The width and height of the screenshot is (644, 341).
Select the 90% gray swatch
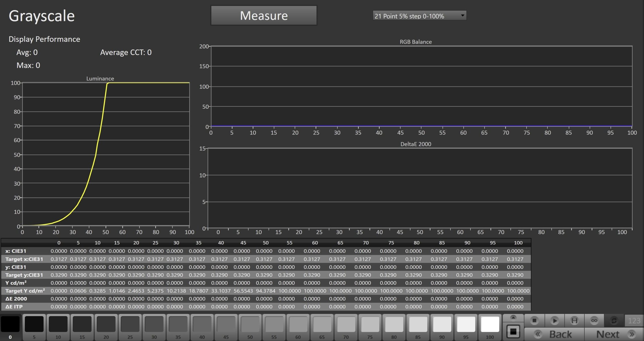pyautogui.click(x=442, y=327)
